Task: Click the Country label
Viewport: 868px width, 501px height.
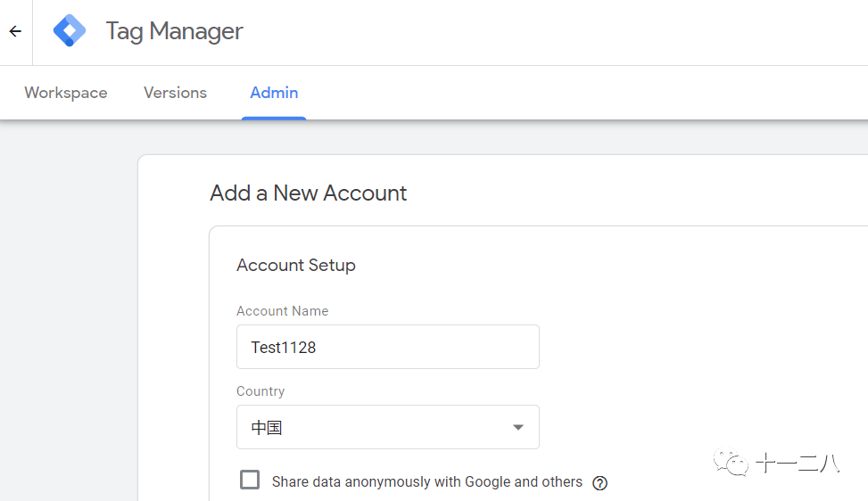Action: click(260, 391)
